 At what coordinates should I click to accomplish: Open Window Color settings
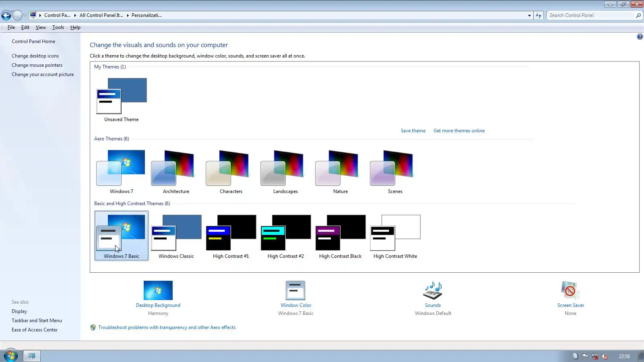[296, 298]
